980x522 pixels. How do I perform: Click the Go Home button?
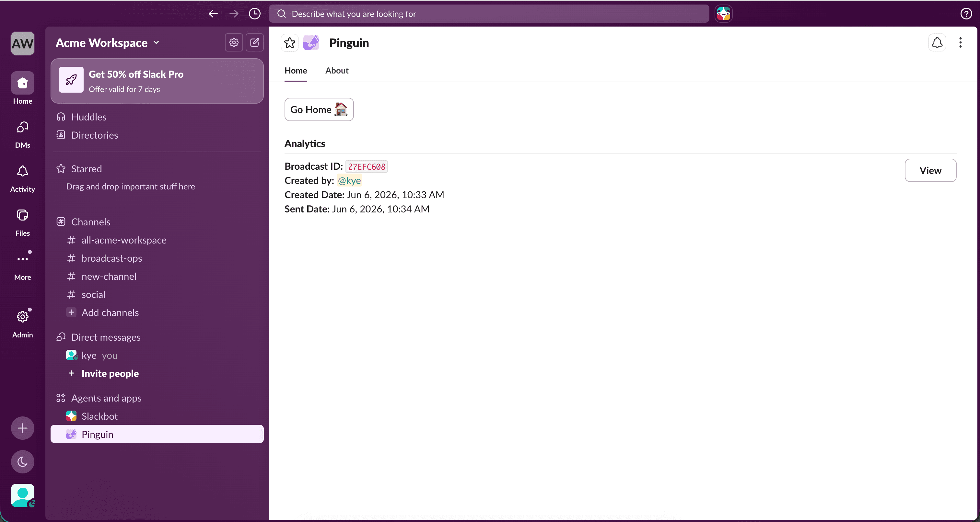(319, 109)
